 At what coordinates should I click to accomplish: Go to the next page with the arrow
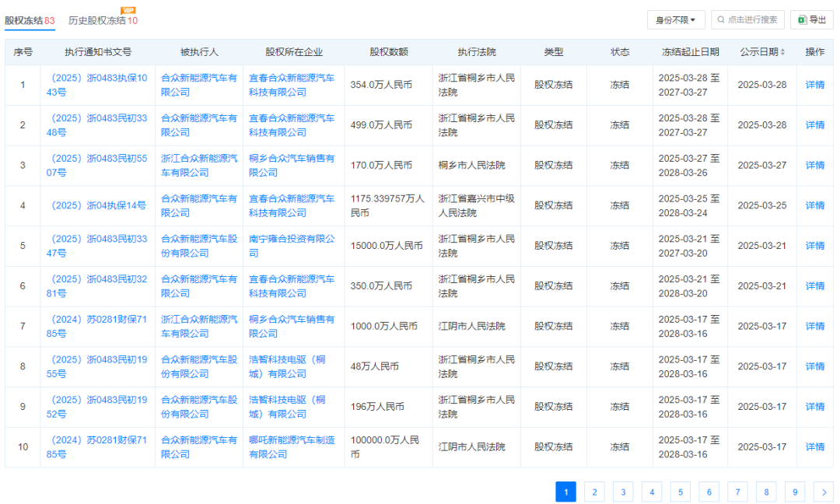pos(824,492)
